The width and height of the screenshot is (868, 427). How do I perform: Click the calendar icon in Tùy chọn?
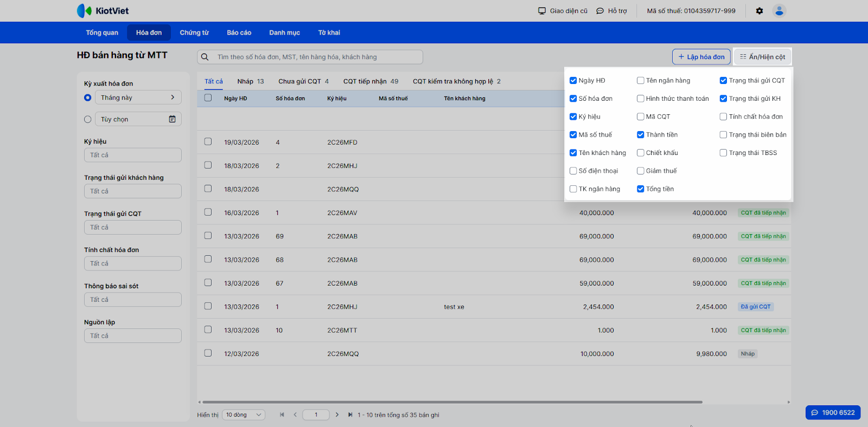click(x=172, y=119)
